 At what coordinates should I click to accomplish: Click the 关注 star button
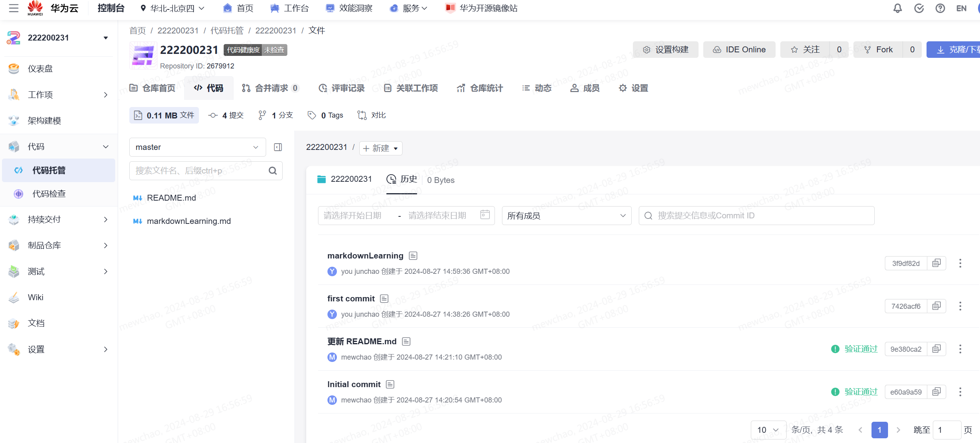[805, 50]
